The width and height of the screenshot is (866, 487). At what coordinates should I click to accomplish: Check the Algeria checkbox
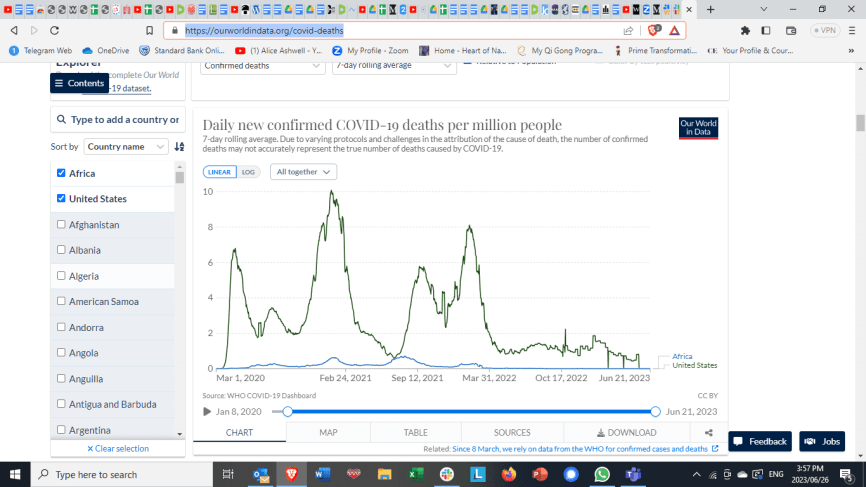pos(62,276)
